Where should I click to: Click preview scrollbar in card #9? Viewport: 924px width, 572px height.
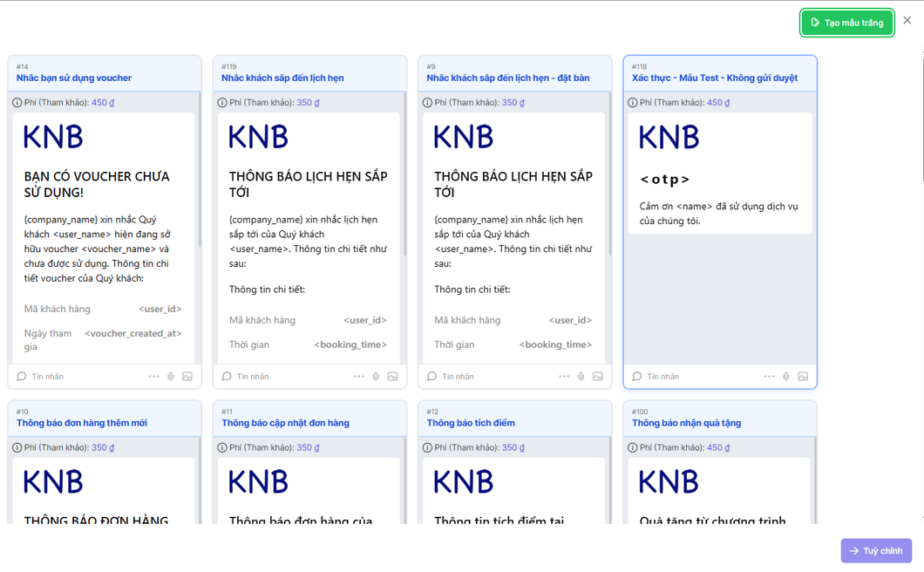(610, 174)
